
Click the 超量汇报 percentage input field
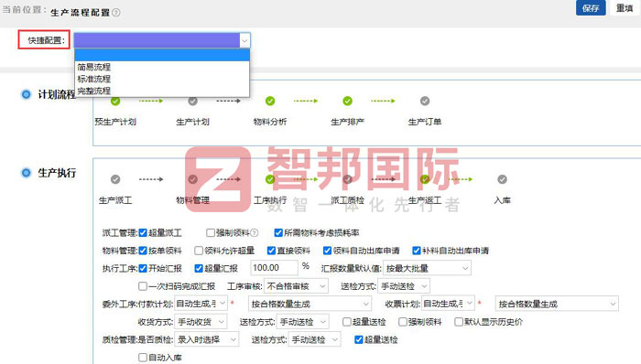pyautogui.click(x=274, y=268)
